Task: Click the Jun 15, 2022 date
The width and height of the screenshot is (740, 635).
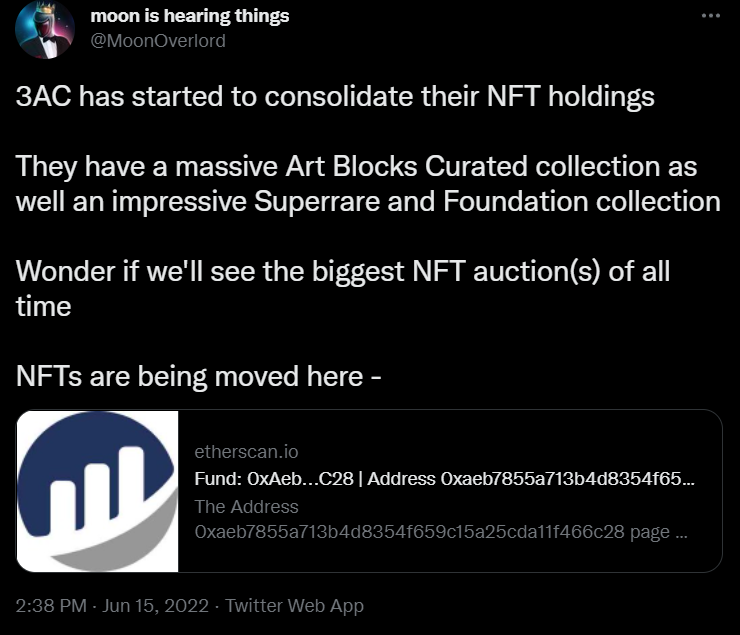Action: (155, 606)
